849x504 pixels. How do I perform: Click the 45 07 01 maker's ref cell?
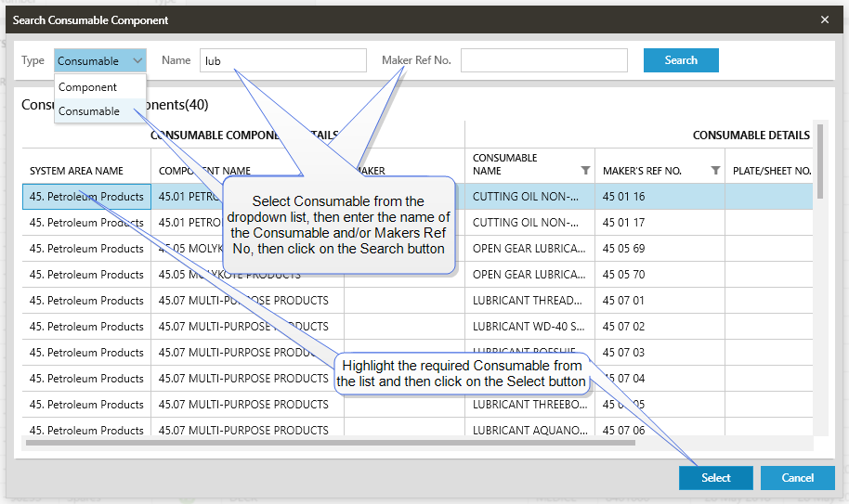(660, 300)
